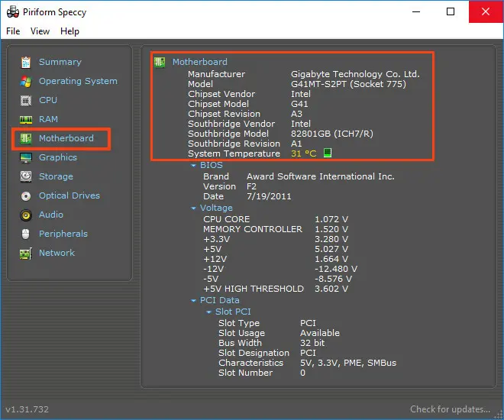504x420 pixels.
Task: Open the File menu
Action: point(13,31)
